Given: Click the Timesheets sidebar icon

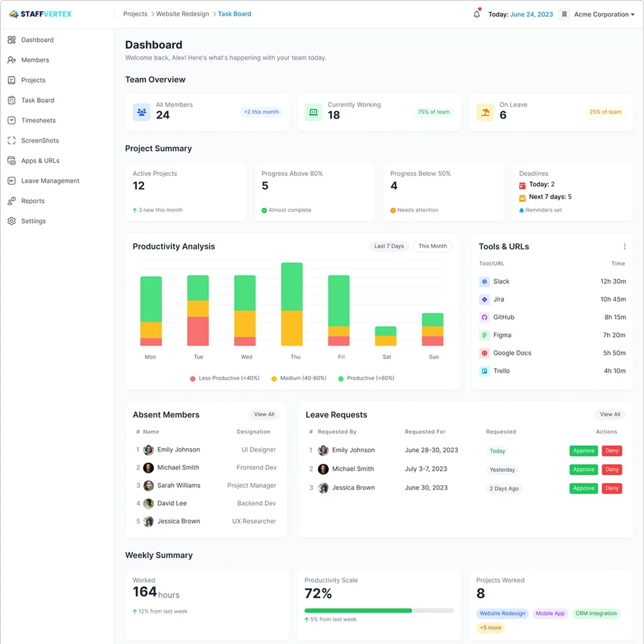Looking at the screenshot, I should (x=12, y=121).
